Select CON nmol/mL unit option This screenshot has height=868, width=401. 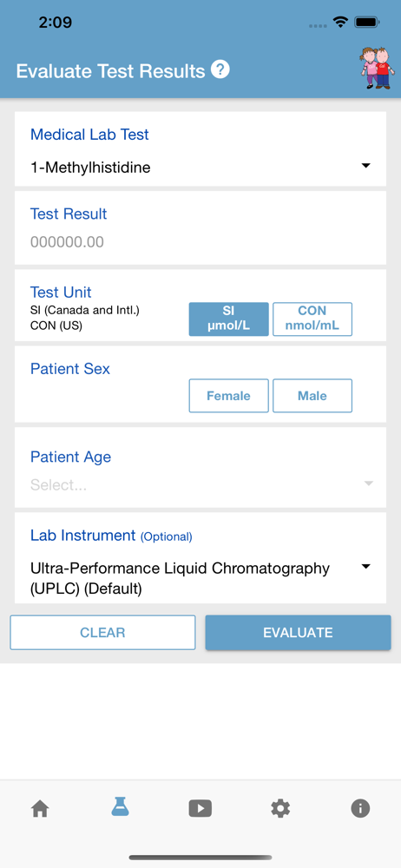click(312, 319)
